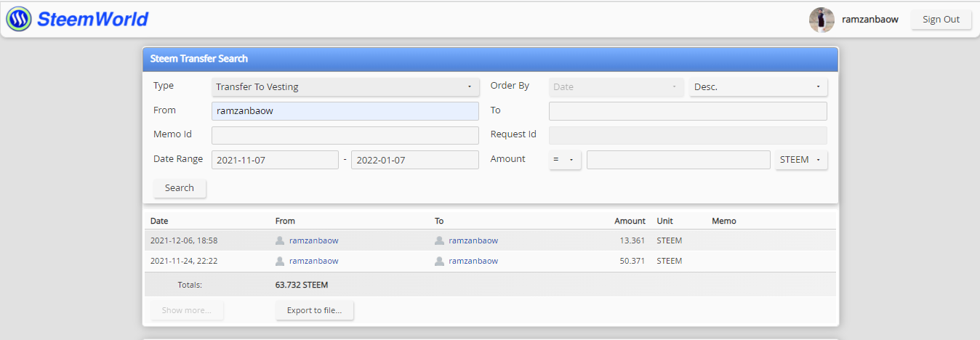
Task: Click the Memo column header
Action: 724,221
